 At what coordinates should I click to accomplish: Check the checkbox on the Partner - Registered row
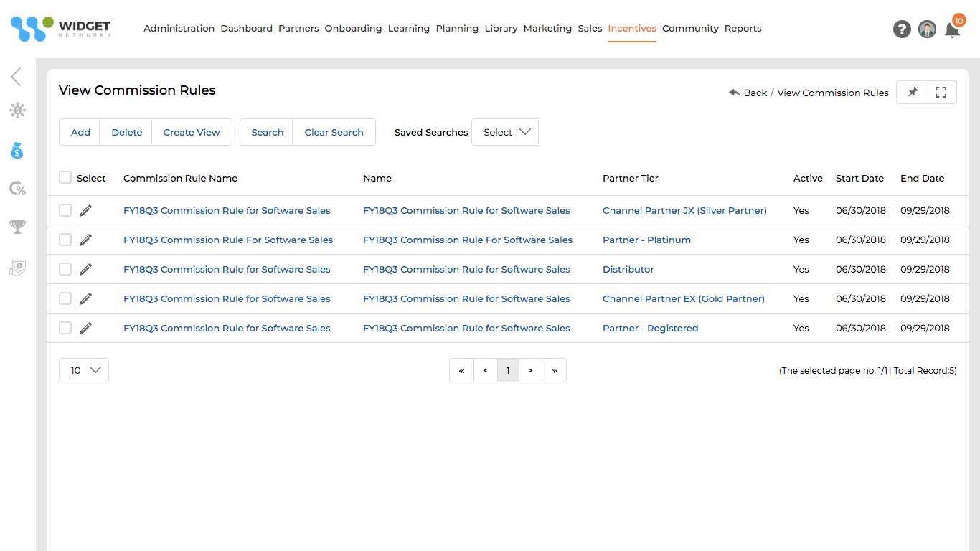click(65, 328)
